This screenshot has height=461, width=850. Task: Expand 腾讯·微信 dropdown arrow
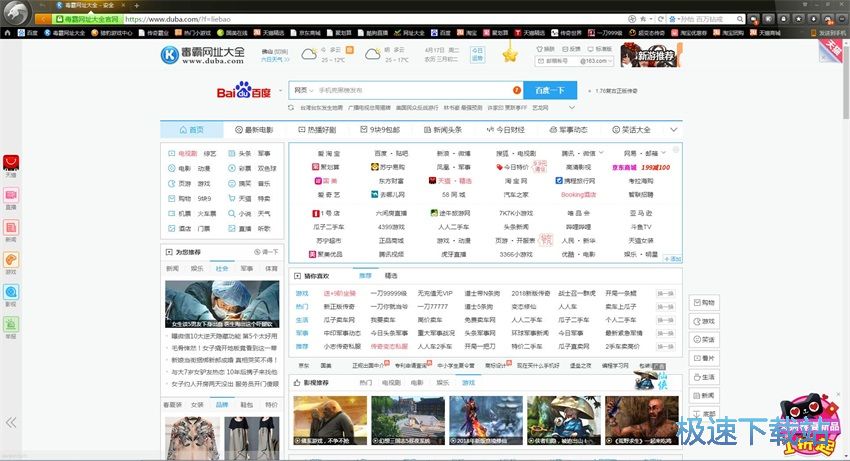[x=601, y=153]
